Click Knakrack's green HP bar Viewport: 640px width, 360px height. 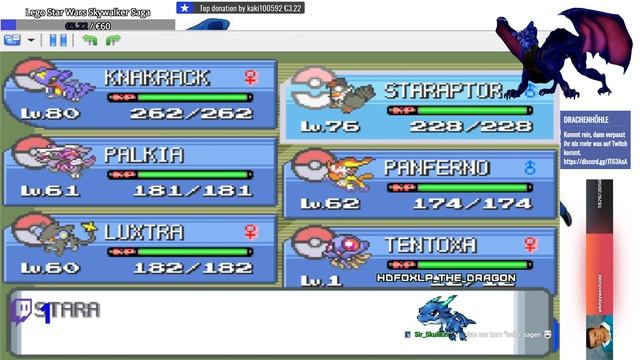(194, 97)
